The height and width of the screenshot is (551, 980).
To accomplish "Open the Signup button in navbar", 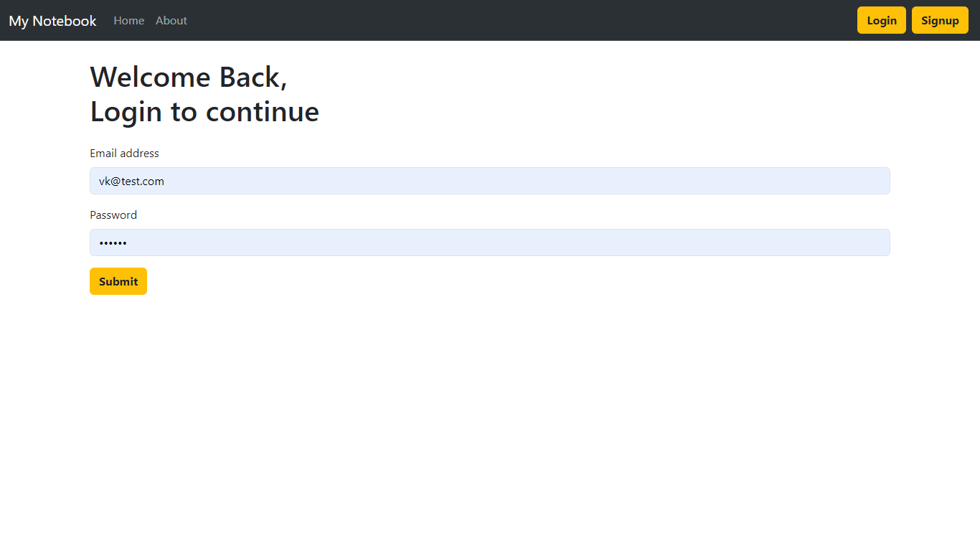I will pyautogui.click(x=940, y=20).
